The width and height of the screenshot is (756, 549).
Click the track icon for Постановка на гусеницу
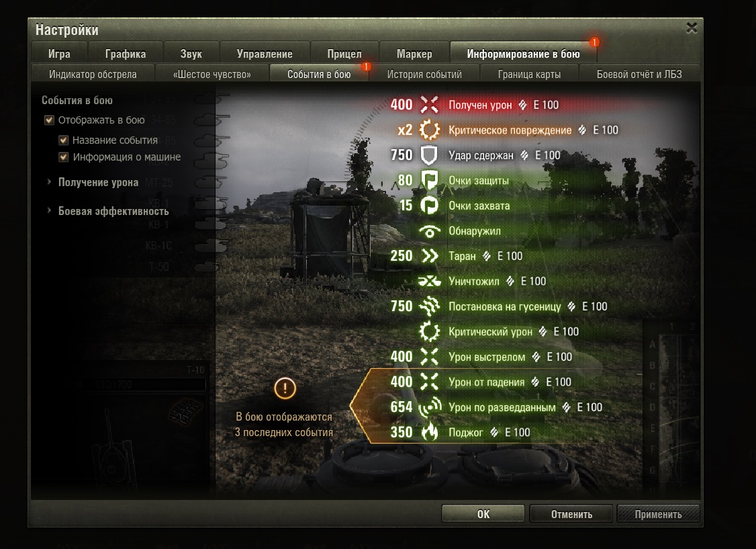[429, 306]
